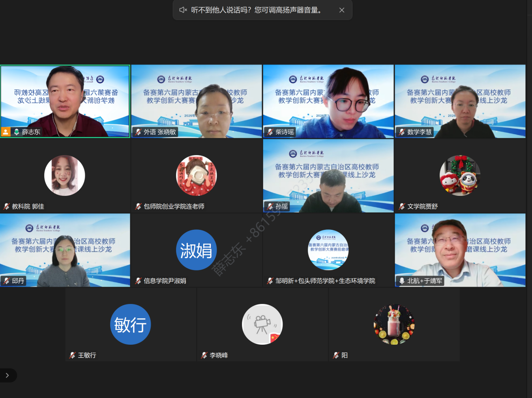Screen dimensions: 532x398
Task: Click the muted speaker icon in notification
Action: (x=183, y=10)
